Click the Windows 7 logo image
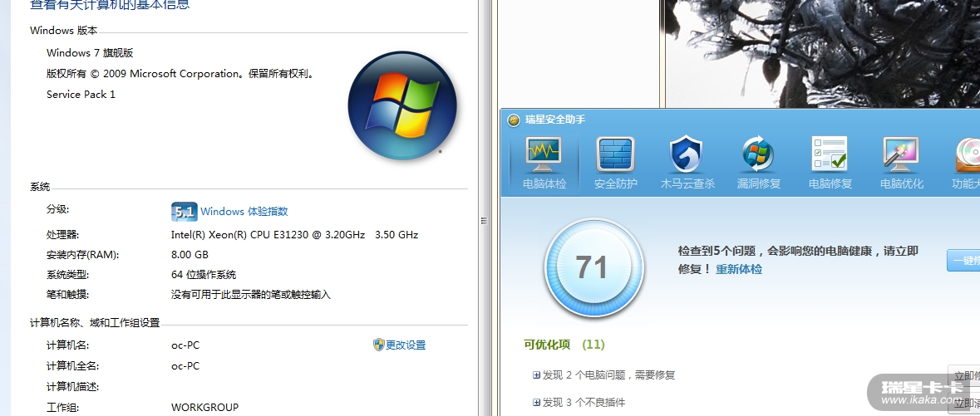Viewport: 980px width, 416px height. click(x=402, y=105)
